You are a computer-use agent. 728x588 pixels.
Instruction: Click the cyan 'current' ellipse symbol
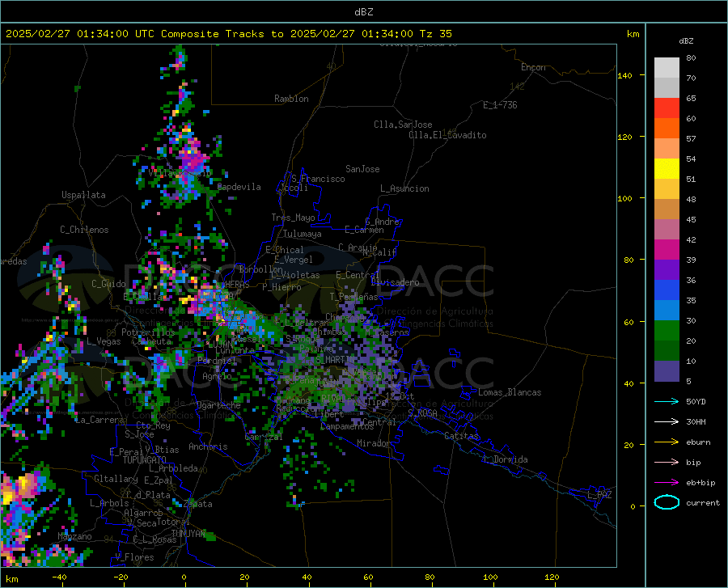tap(667, 502)
